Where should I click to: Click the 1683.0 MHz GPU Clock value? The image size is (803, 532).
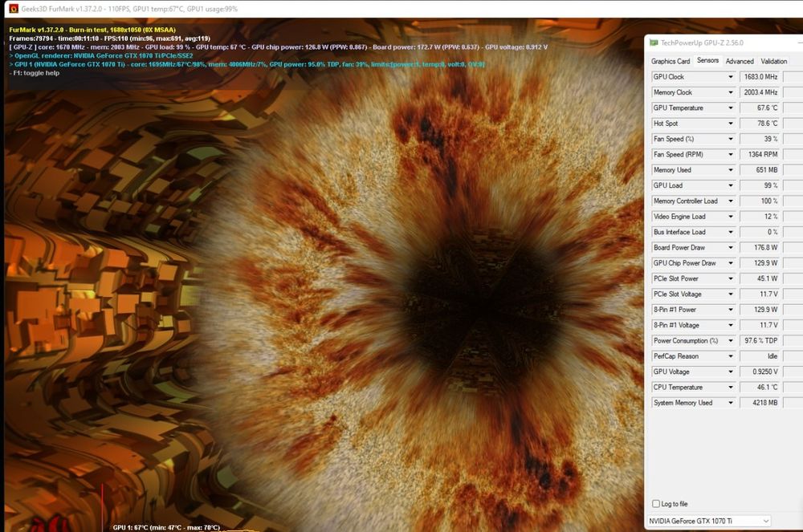(x=760, y=77)
